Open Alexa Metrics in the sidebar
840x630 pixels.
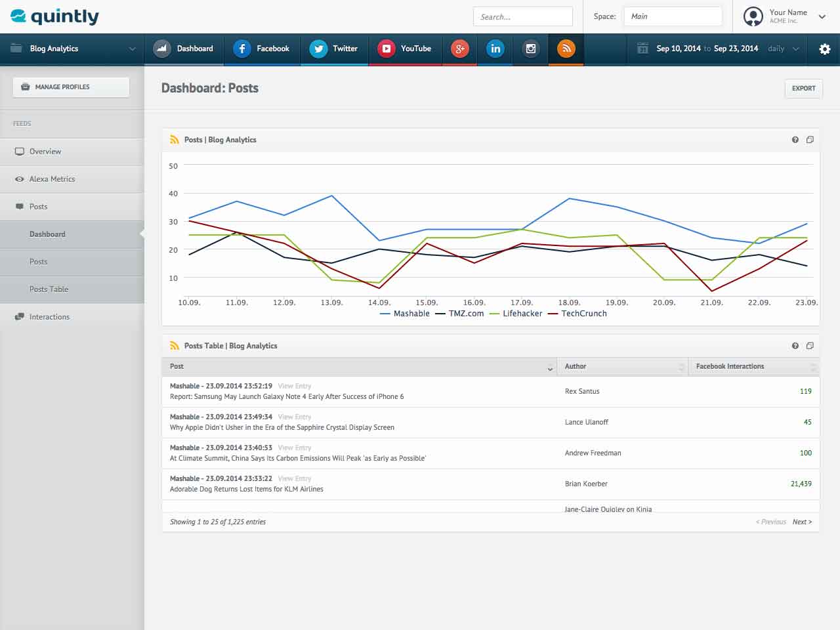point(72,179)
